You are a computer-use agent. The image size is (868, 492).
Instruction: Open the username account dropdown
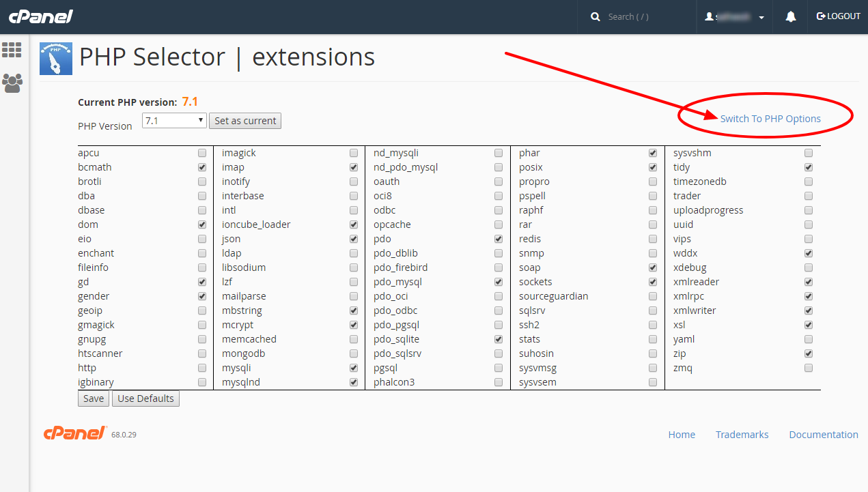735,16
